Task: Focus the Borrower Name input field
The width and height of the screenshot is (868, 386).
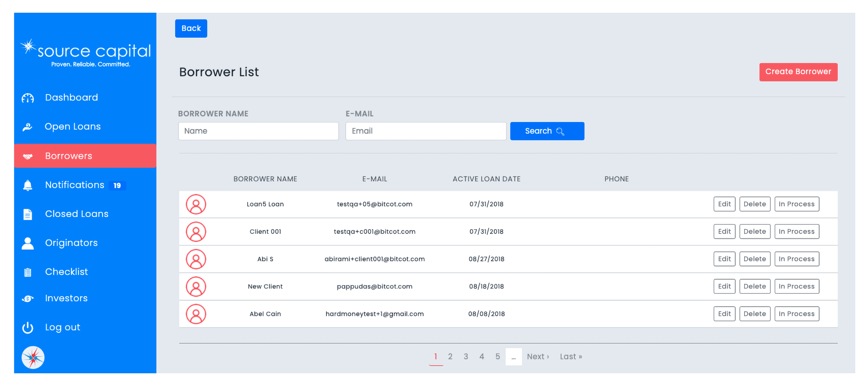Action: (x=258, y=131)
